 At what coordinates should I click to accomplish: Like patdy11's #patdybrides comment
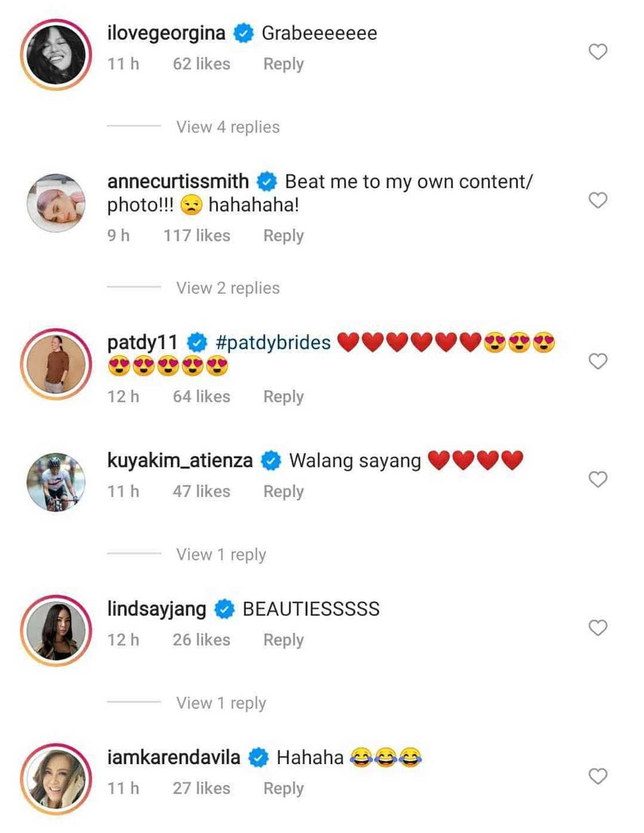click(598, 361)
